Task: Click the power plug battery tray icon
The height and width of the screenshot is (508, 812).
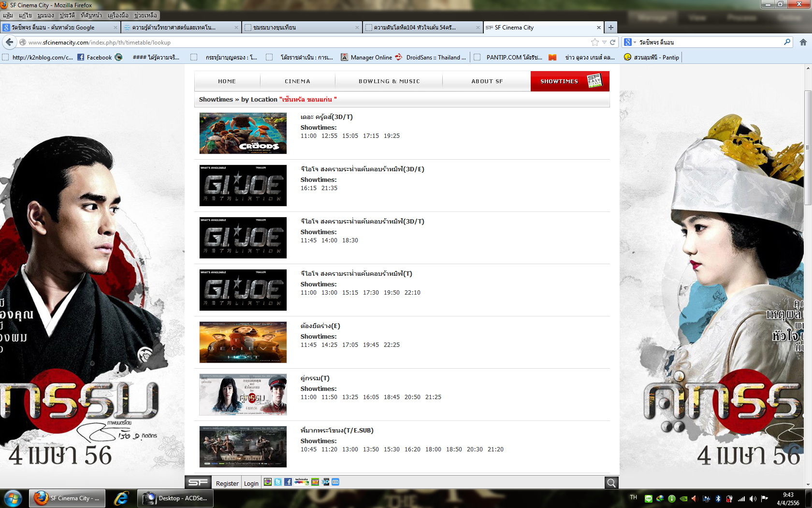Action: [x=730, y=498]
